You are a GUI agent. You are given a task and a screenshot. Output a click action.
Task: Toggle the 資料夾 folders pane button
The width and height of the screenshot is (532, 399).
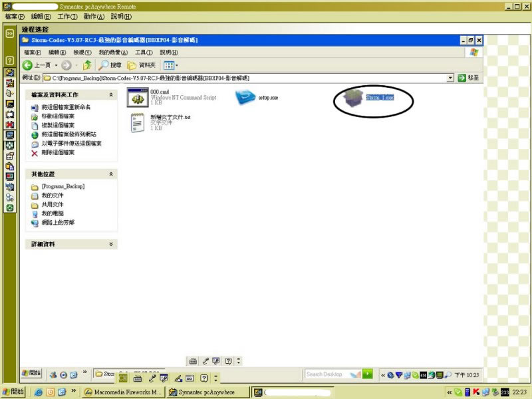(x=141, y=65)
